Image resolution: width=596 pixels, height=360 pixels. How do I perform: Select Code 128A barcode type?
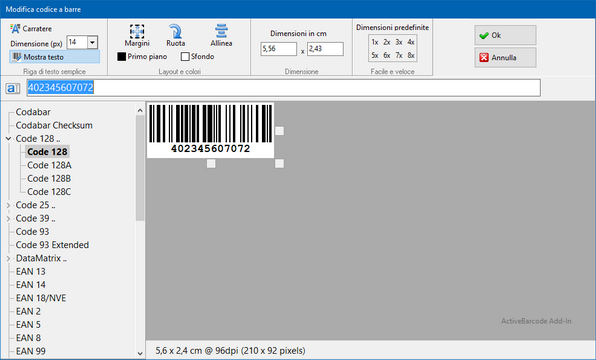coord(49,165)
